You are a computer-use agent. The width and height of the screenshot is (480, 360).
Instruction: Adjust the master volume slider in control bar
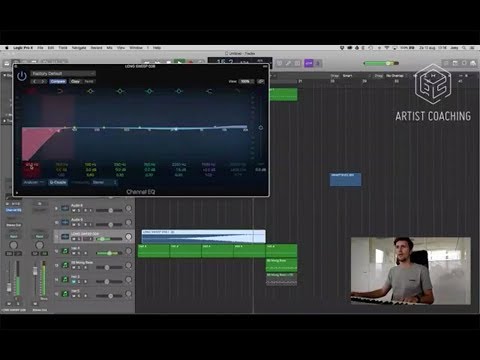click(x=381, y=63)
